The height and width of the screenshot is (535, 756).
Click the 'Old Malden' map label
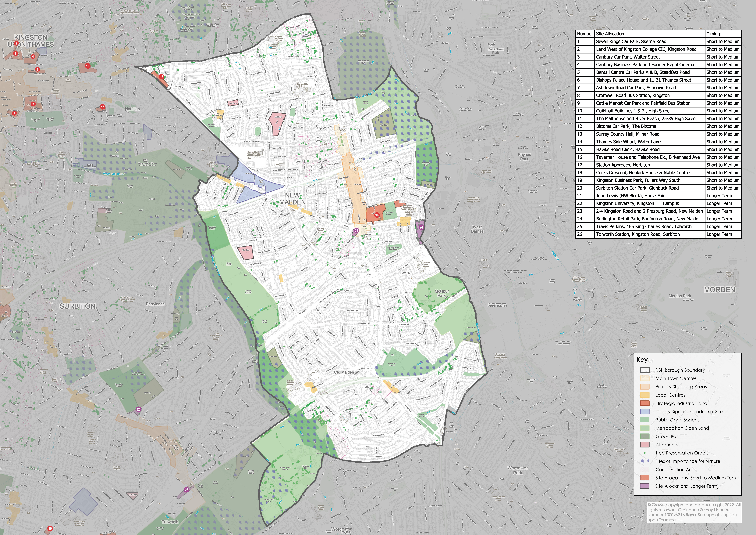(344, 372)
